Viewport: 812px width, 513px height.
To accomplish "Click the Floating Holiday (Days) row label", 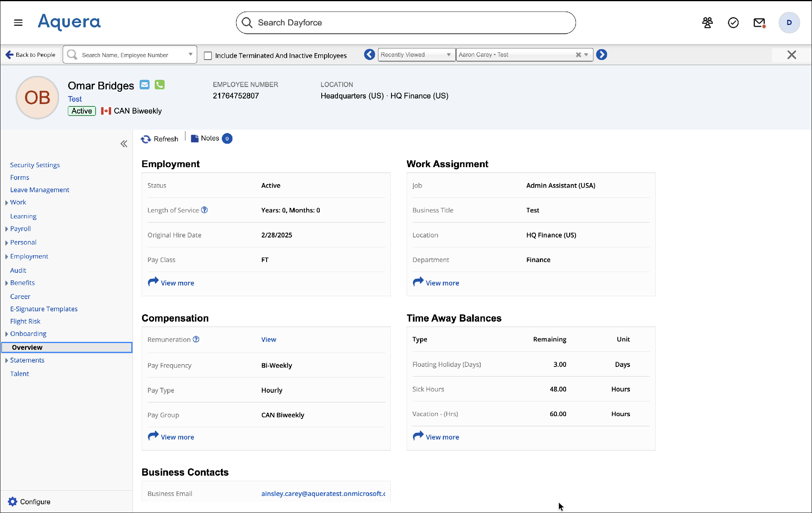I will tap(447, 364).
